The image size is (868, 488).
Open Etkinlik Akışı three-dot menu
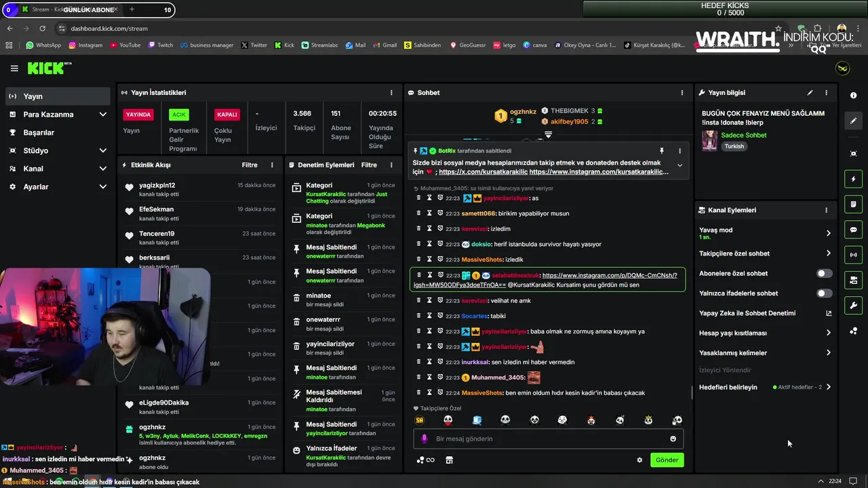[x=272, y=165]
